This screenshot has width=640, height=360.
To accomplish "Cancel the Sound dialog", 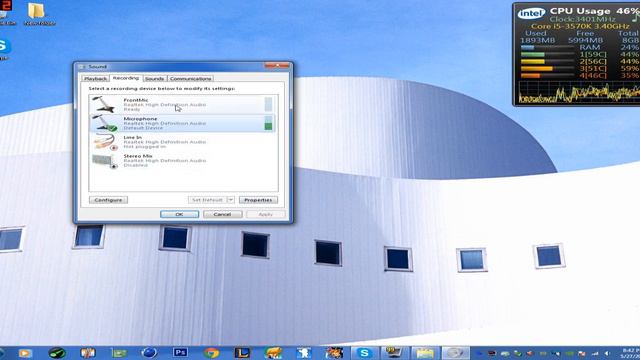I will pos(222,214).
